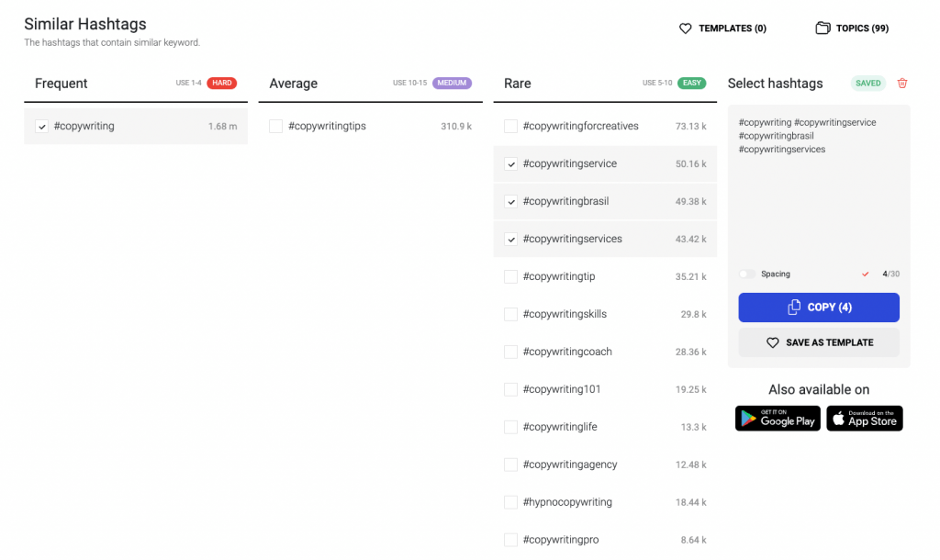Image resolution: width=940 pixels, height=560 pixels.
Task: Check the #copywriting101 checkbox
Action: tap(510, 390)
